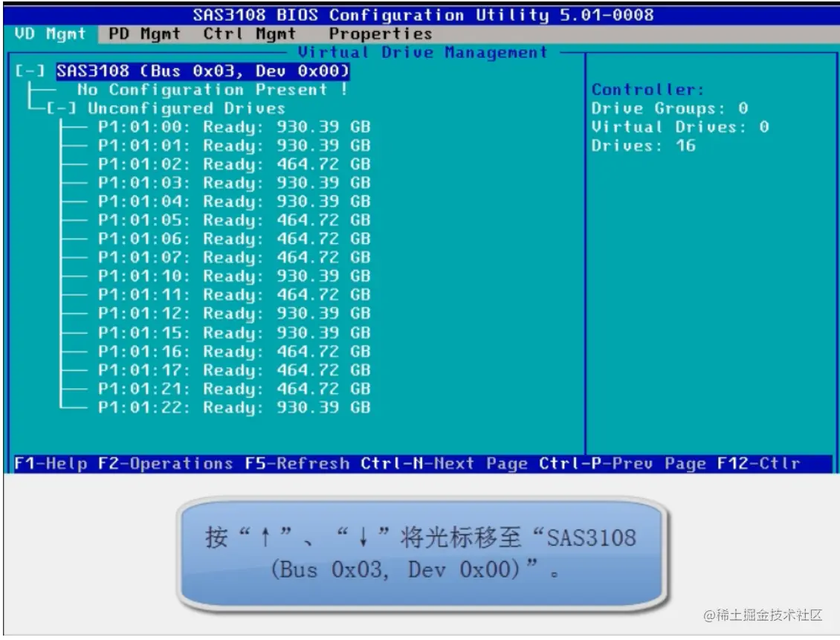Collapse the SAS3108 controller node
This screenshot has width=840, height=640.
30,71
